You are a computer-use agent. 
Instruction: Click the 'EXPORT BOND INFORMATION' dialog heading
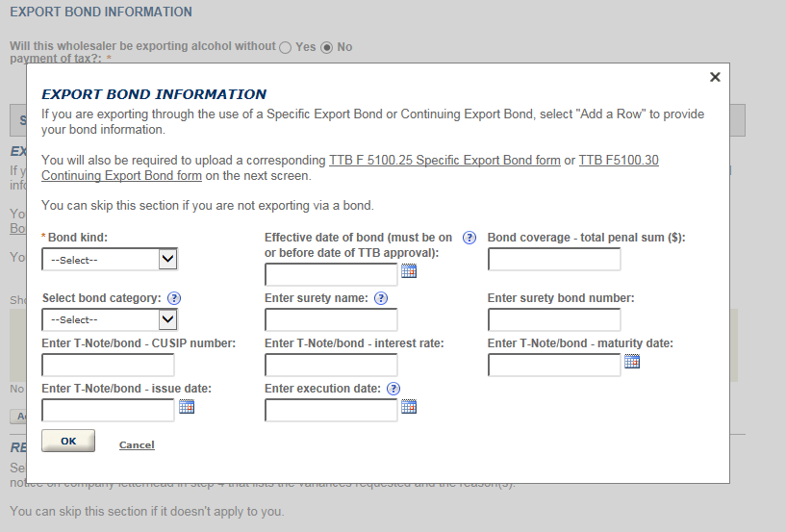(154, 94)
